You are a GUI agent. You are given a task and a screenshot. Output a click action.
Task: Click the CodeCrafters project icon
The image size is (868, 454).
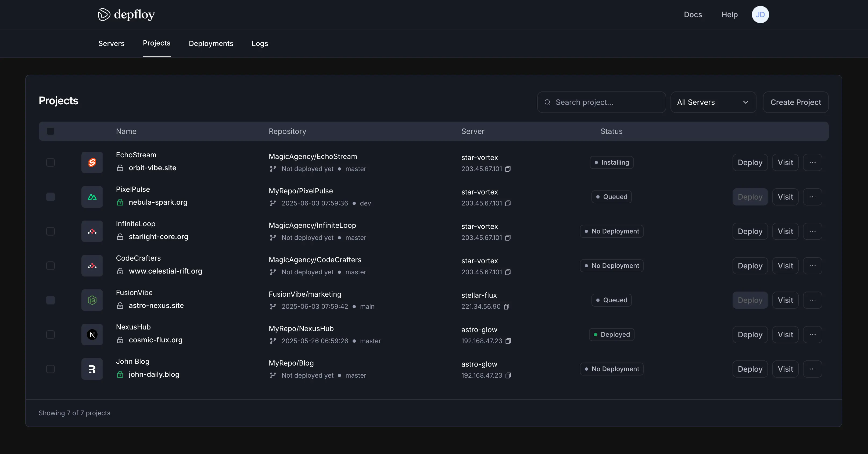point(92,266)
